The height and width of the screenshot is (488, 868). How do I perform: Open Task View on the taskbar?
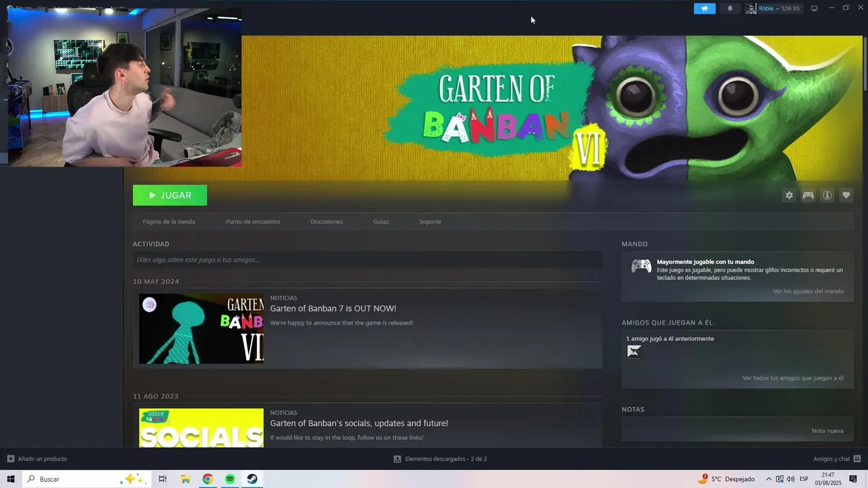click(x=163, y=479)
